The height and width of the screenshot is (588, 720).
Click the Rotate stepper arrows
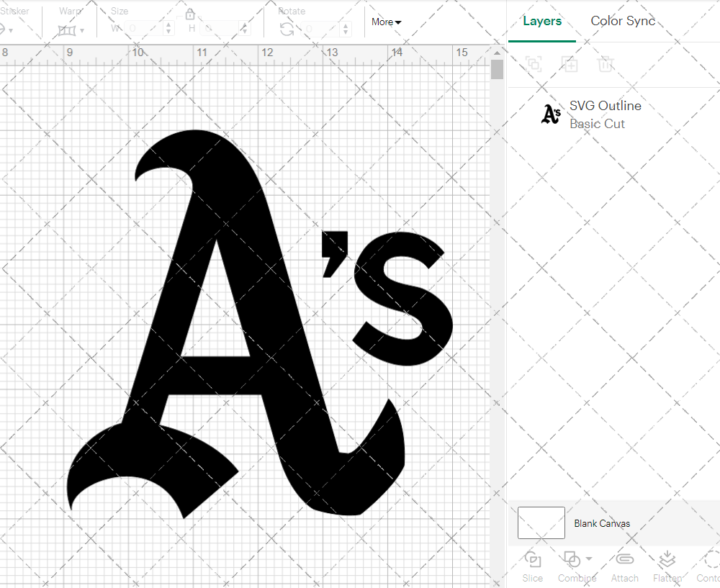click(x=346, y=30)
